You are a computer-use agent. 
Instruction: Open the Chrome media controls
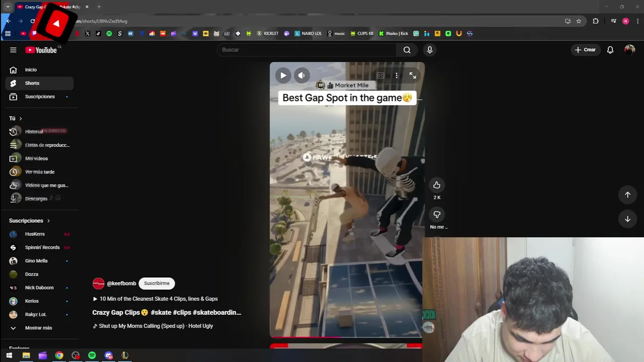(x=613, y=21)
